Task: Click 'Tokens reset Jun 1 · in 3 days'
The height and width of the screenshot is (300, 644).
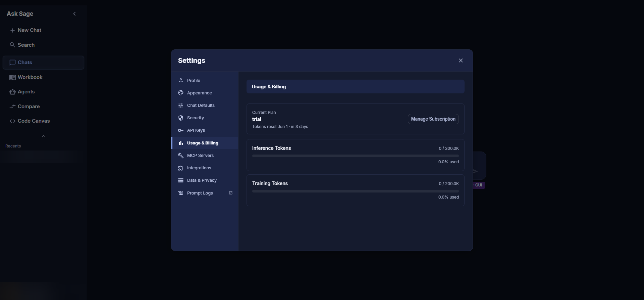Action: click(x=280, y=127)
